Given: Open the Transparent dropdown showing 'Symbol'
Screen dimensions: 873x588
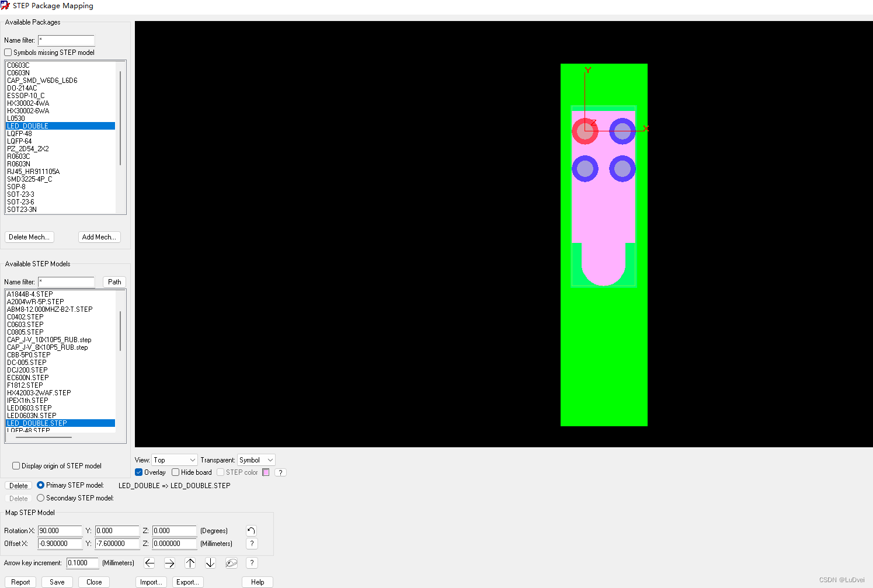Looking at the screenshot, I should 256,460.
